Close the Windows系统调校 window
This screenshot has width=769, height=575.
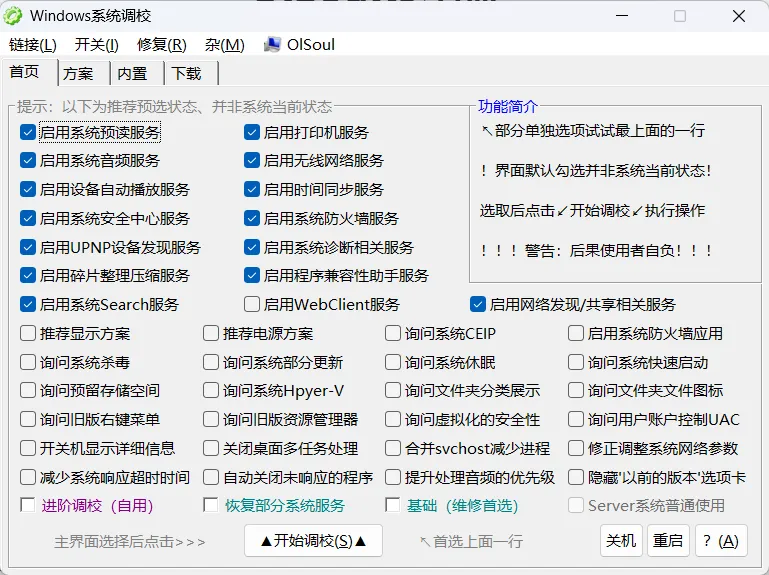(739, 16)
